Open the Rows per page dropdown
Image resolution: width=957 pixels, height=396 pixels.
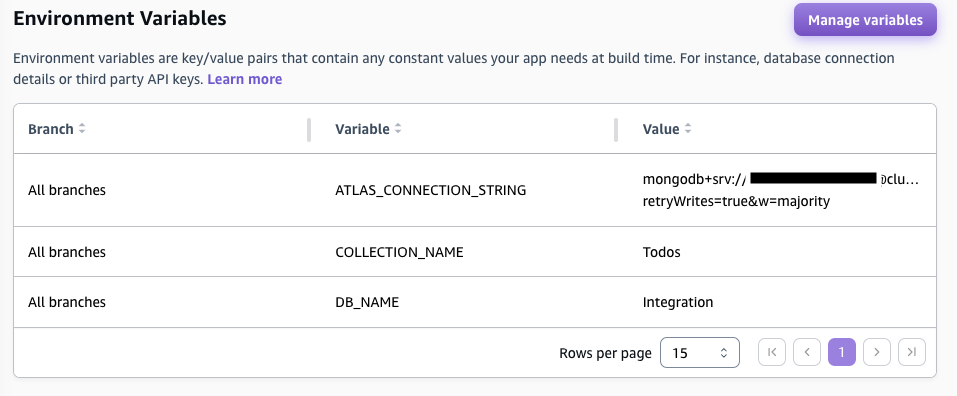(699, 353)
